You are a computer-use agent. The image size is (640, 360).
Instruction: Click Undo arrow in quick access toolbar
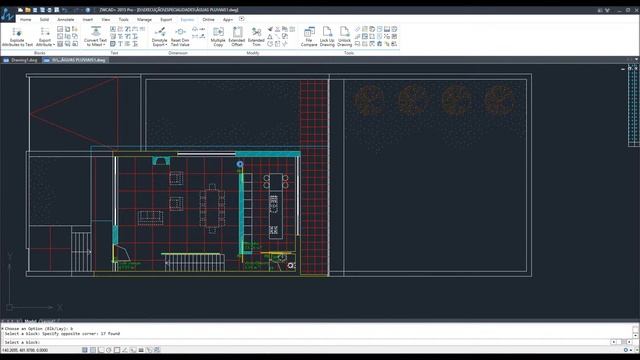click(x=64, y=10)
